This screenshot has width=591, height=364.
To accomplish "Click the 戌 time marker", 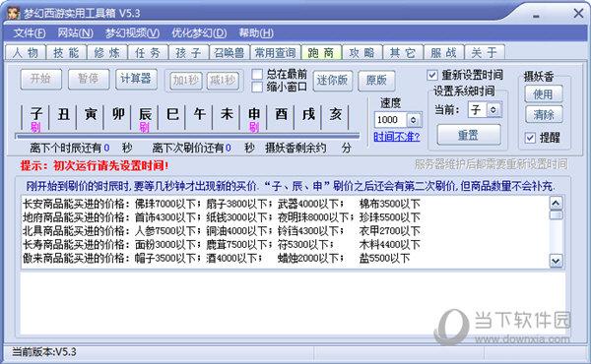I will coord(308,114).
